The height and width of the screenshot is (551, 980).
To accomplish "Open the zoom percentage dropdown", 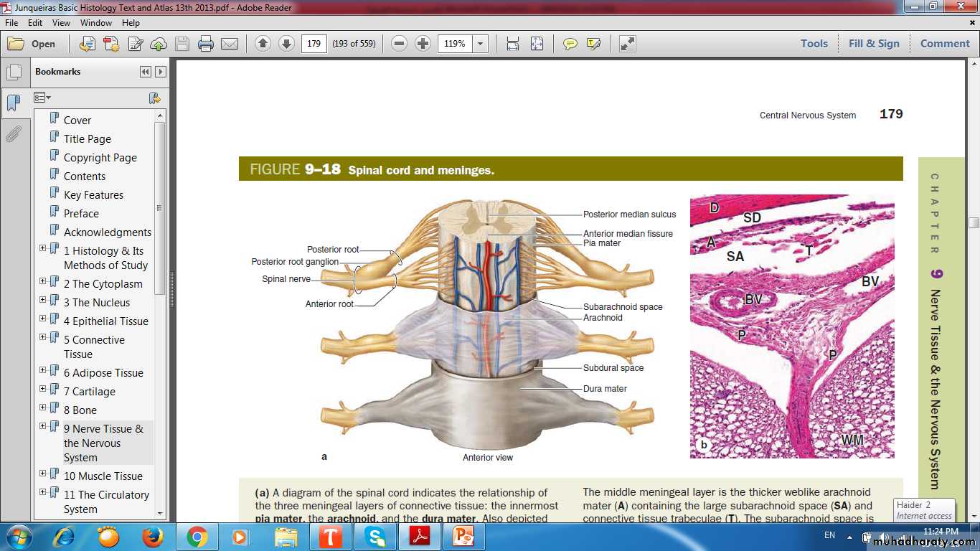I will click(x=481, y=44).
